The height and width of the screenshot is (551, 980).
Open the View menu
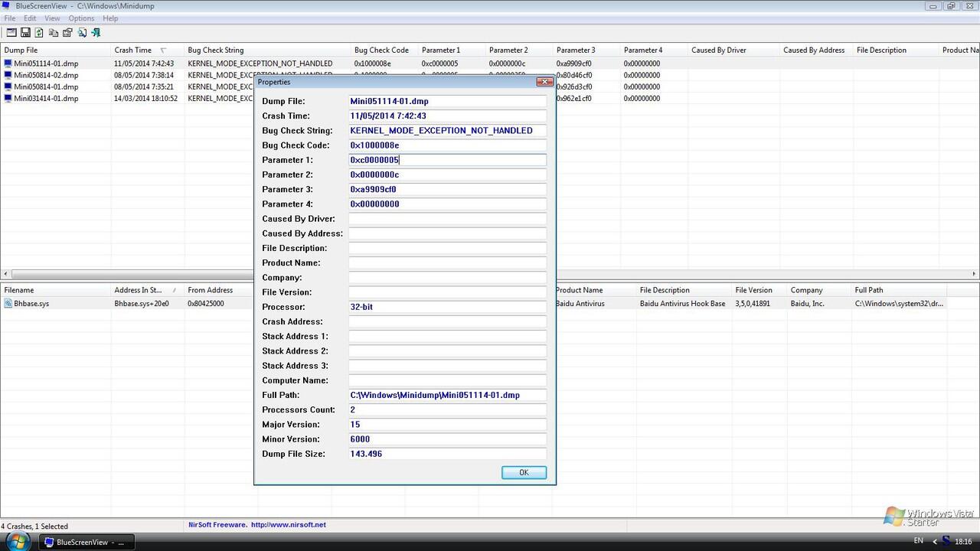tap(52, 18)
